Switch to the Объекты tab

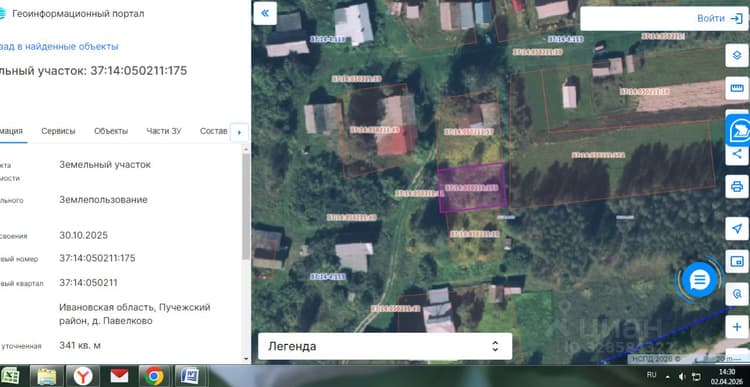(111, 131)
